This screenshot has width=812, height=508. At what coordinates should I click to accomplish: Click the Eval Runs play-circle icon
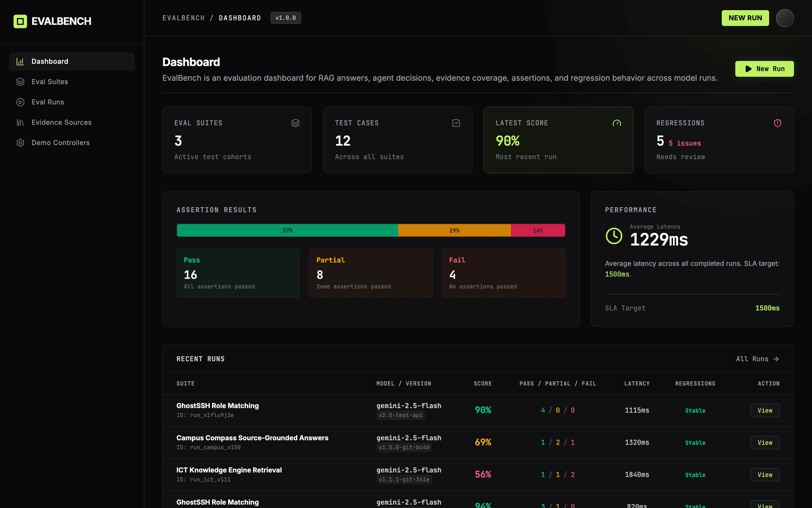[20, 102]
